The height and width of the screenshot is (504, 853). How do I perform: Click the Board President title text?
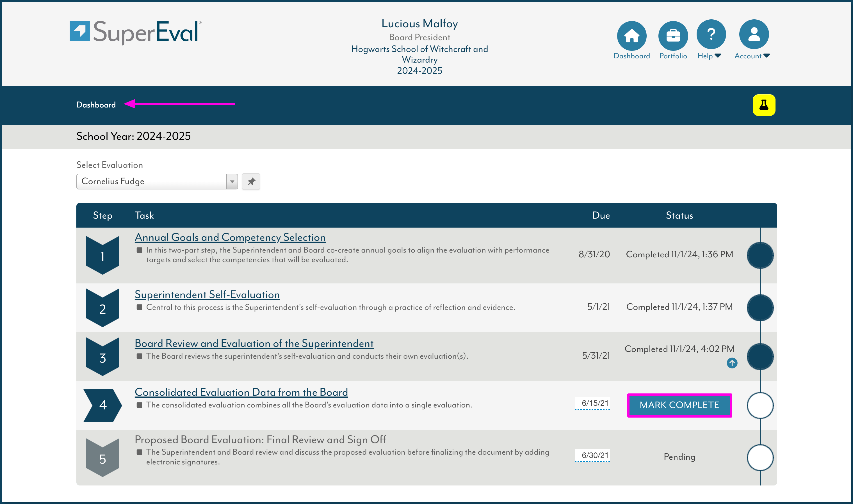pos(419,37)
